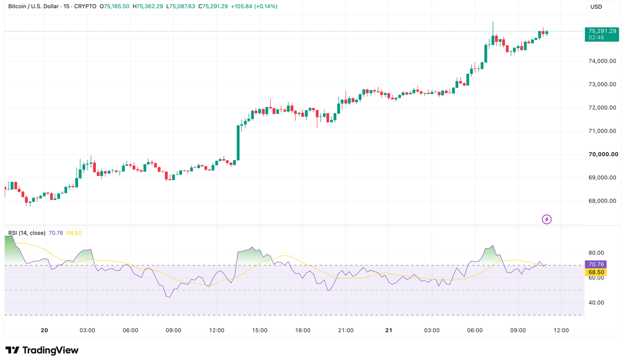This screenshot has width=626, height=364.
Task: Click the 21:00 time axis label
Action: (346, 330)
